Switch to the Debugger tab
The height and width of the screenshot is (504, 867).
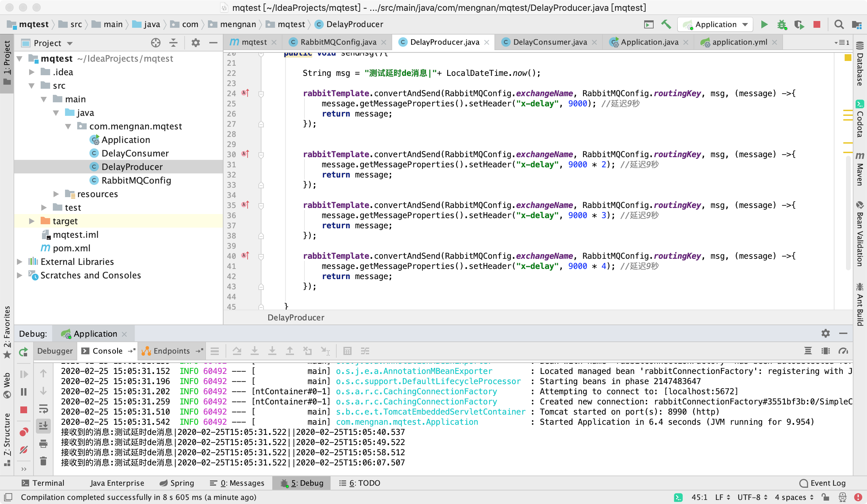coord(55,351)
